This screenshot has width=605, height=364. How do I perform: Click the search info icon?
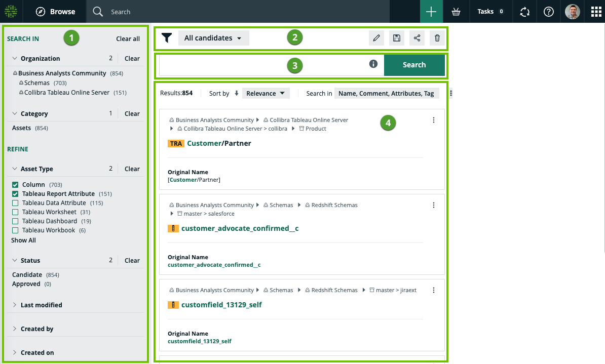coord(373,64)
